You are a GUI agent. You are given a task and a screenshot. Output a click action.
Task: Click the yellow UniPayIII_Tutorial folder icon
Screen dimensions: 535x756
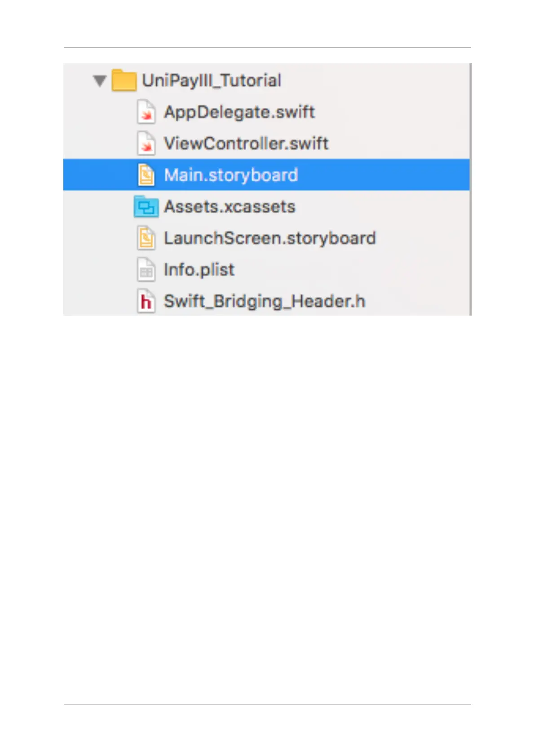tap(124, 81)
